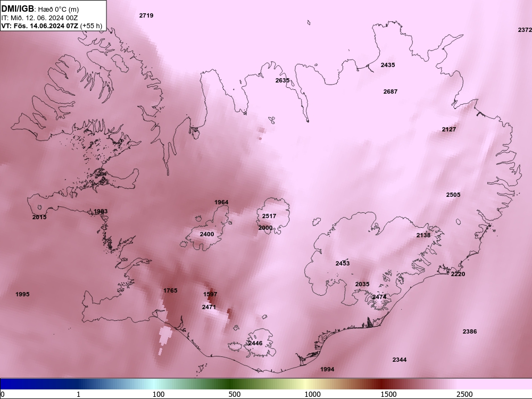The height and width of the screenshot is (399, 532).
Task: Select the 1983 value on the west coast
Action: (101, 211)
